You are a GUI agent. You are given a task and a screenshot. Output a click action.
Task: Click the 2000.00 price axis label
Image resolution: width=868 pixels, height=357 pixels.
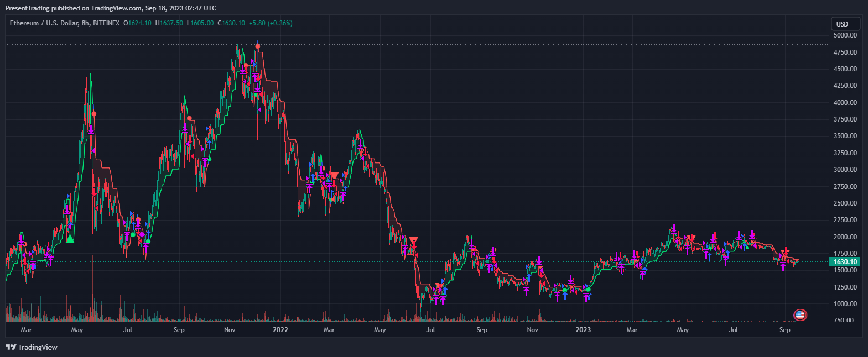point(845,237)
